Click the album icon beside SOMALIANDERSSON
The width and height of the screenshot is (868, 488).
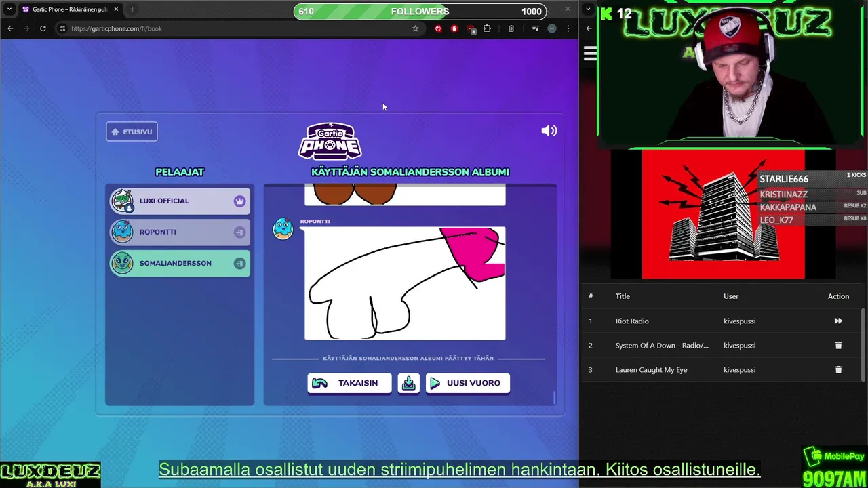point(239,264)
